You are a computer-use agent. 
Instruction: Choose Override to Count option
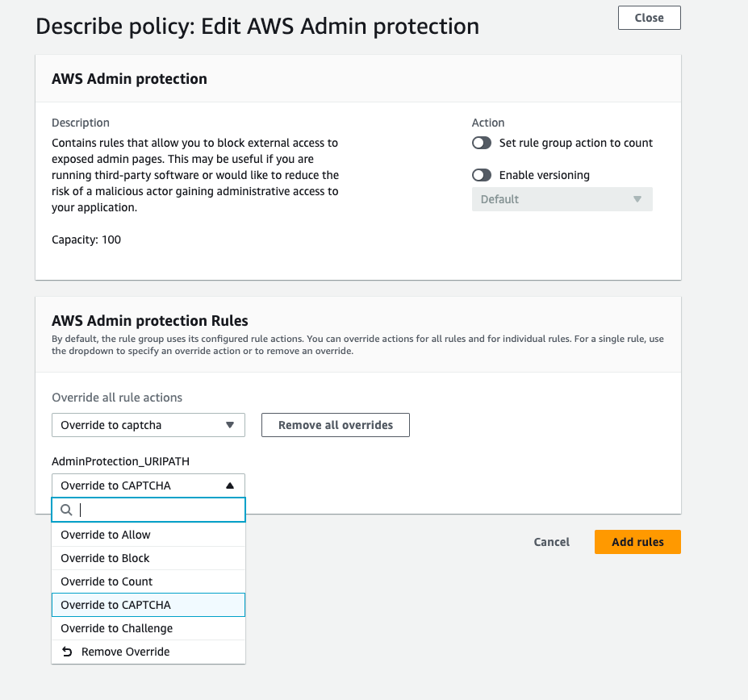[148, 581]
